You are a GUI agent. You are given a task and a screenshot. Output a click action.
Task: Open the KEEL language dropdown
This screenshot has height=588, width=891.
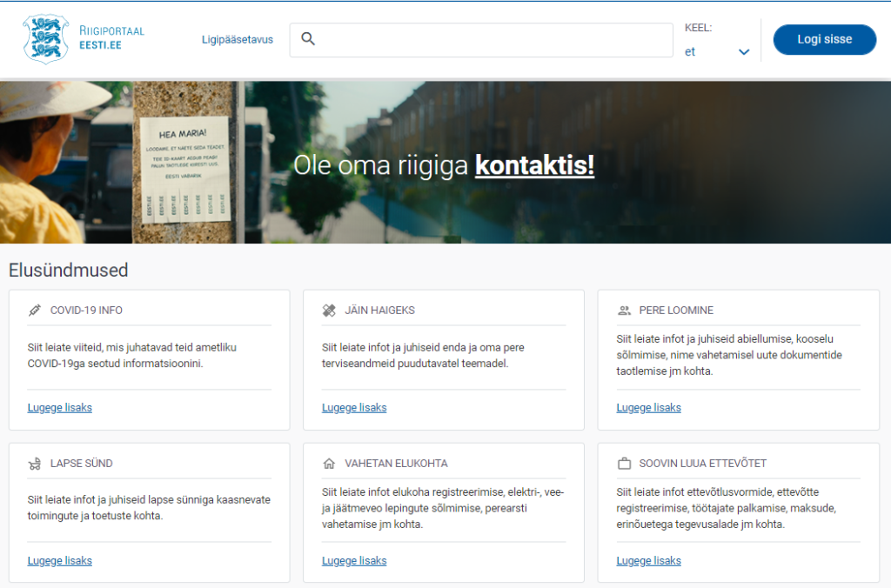717,51
